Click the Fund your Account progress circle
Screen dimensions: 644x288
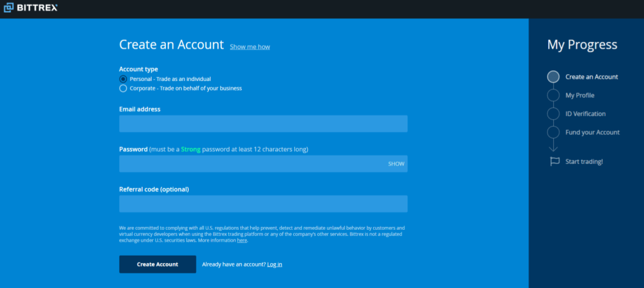[553, 133]
